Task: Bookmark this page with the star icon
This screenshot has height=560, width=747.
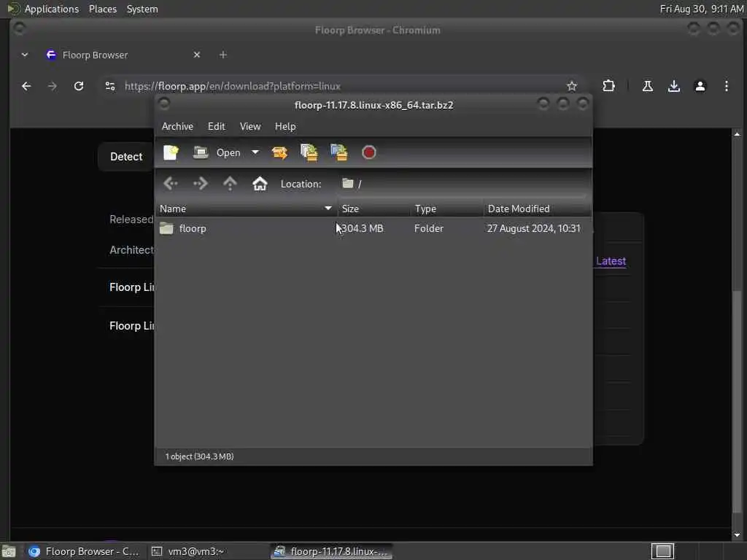Action: (x=572, y=86)
